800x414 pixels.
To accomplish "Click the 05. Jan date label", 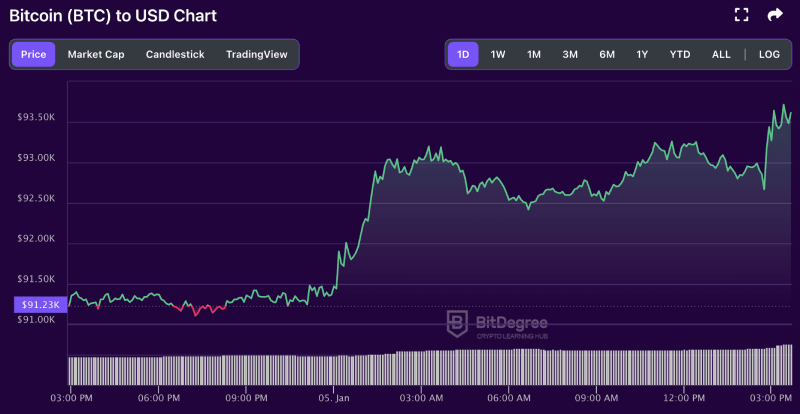I will (x=334, y=397).
